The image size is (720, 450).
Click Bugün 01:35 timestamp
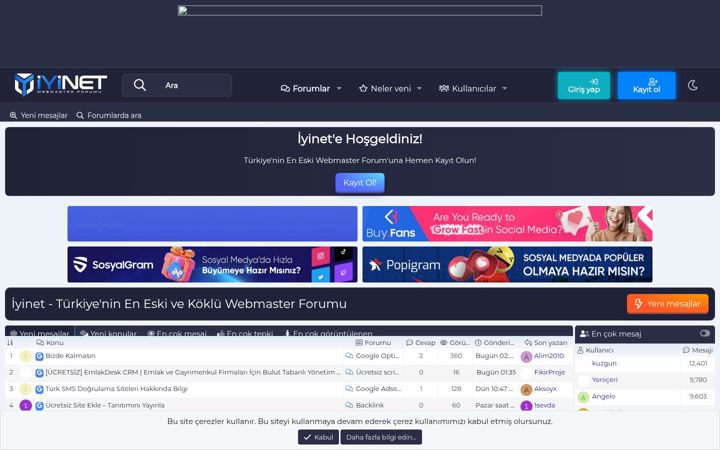pyautogui.click(x=496, y=372)
